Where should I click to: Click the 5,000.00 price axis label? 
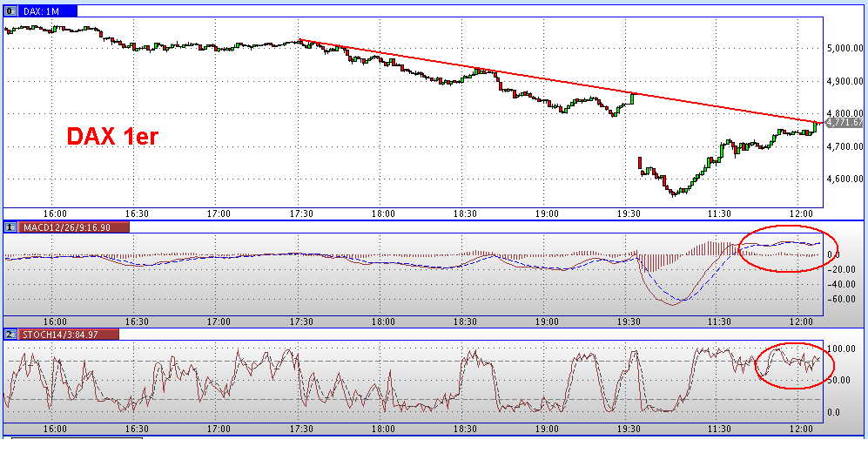tap(844, 48)
